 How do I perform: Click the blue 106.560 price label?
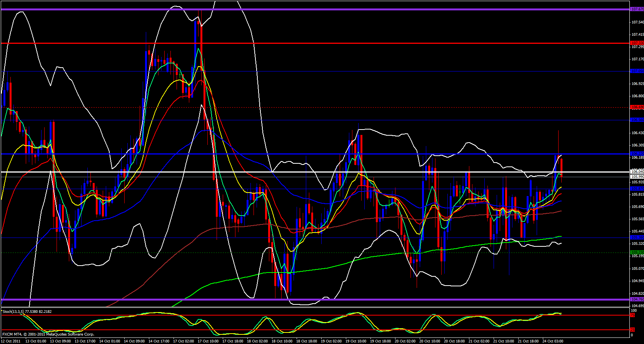(x=637, y=120)
